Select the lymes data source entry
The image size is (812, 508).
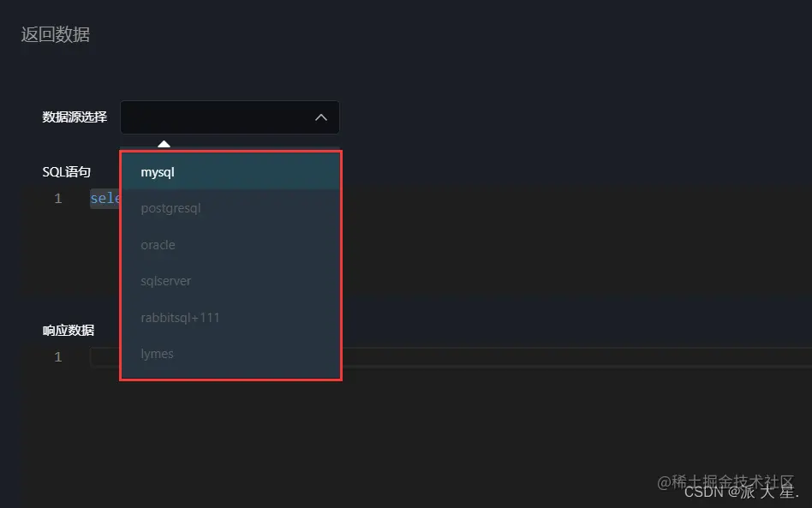230,354
